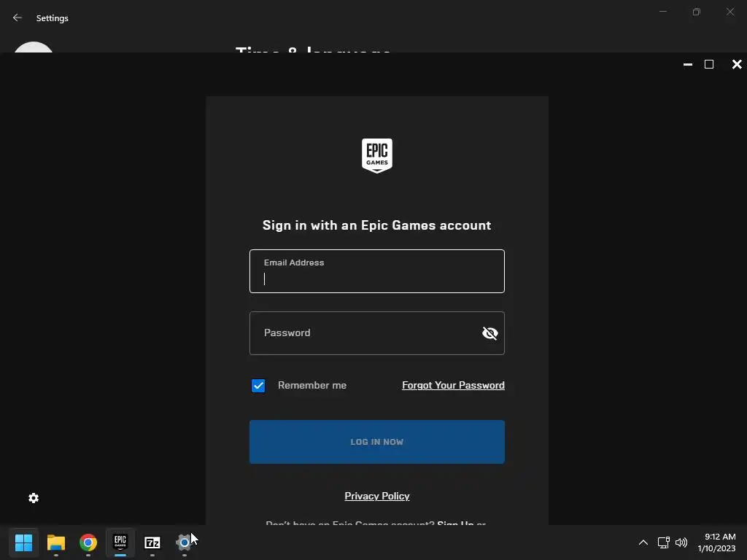Maximize the Epic Games launcher window
The width and height of the screenshot is (747, 560).
(709, 64)
